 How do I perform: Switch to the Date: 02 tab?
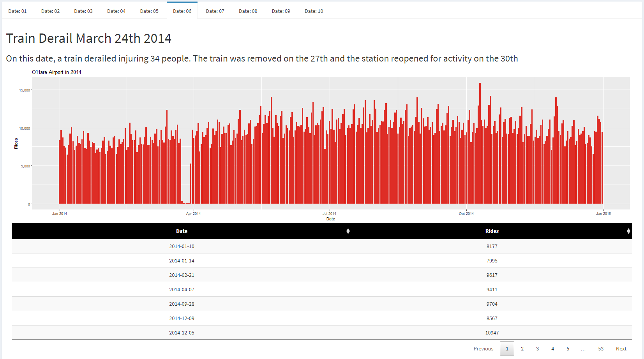pos(51,11)
